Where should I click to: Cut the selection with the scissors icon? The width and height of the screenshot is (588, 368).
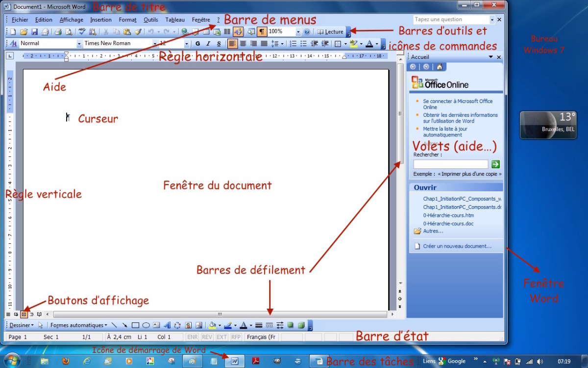105,32
